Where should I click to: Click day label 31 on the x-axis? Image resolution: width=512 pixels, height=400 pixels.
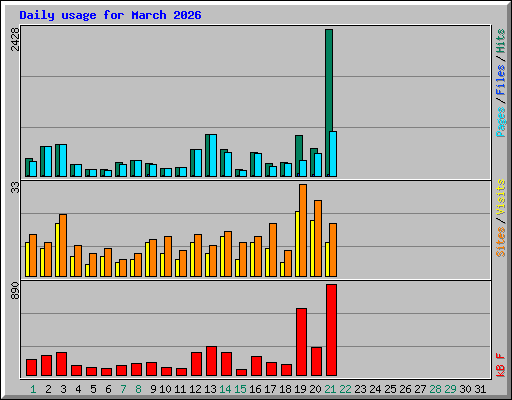pos(480,389)
